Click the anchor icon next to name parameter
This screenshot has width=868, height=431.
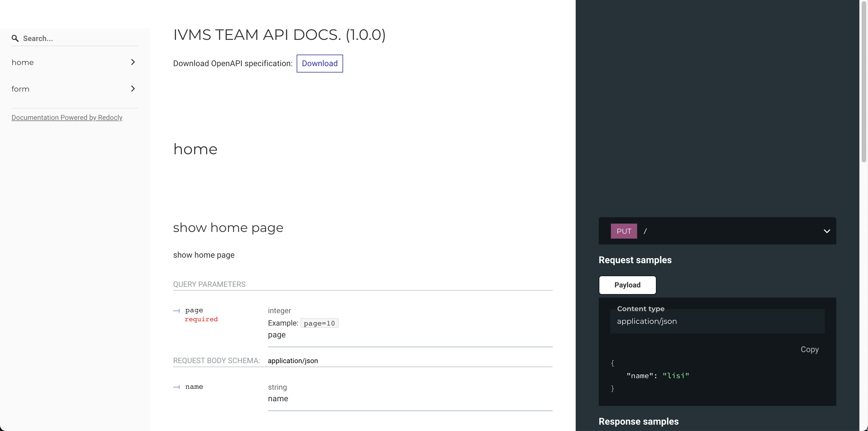tap(176, 387)
